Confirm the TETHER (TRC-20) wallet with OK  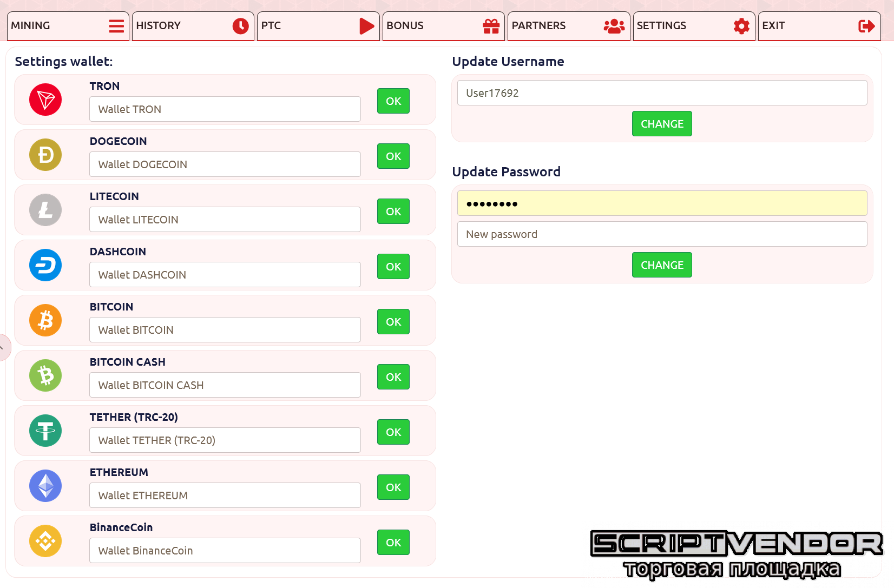393,432
